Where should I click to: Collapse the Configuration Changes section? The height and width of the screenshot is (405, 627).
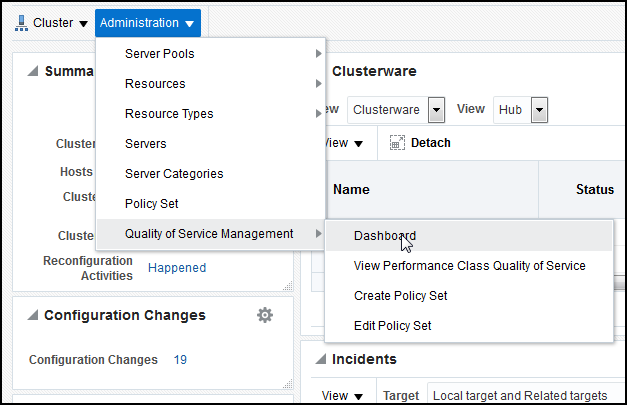point(32,316)
